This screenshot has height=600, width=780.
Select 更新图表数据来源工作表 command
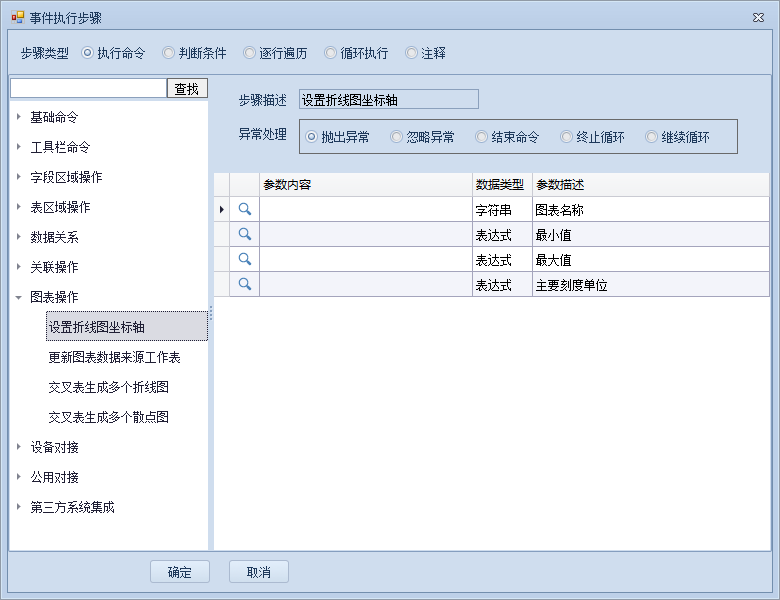coord(114,357)
